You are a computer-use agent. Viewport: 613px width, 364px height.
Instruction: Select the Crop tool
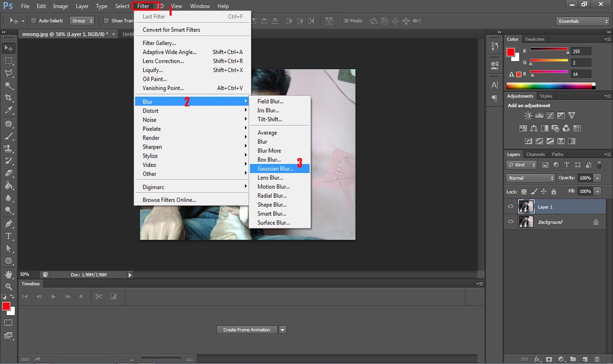coord(8,98)
